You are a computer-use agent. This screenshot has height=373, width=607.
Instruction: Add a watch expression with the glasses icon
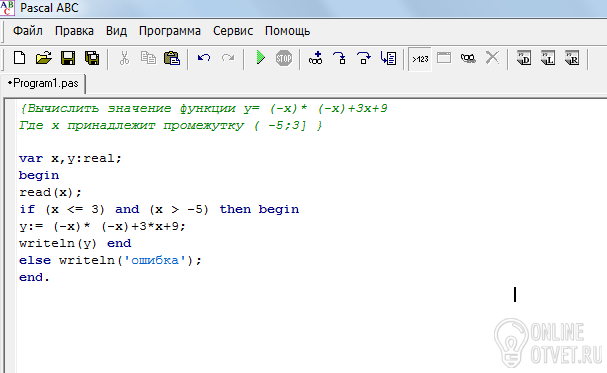click(316, 58)
